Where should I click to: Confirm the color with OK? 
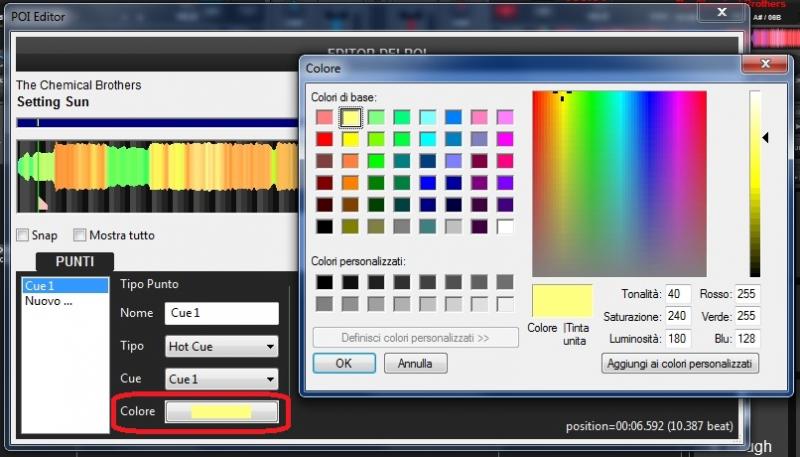tap(344, 364)
